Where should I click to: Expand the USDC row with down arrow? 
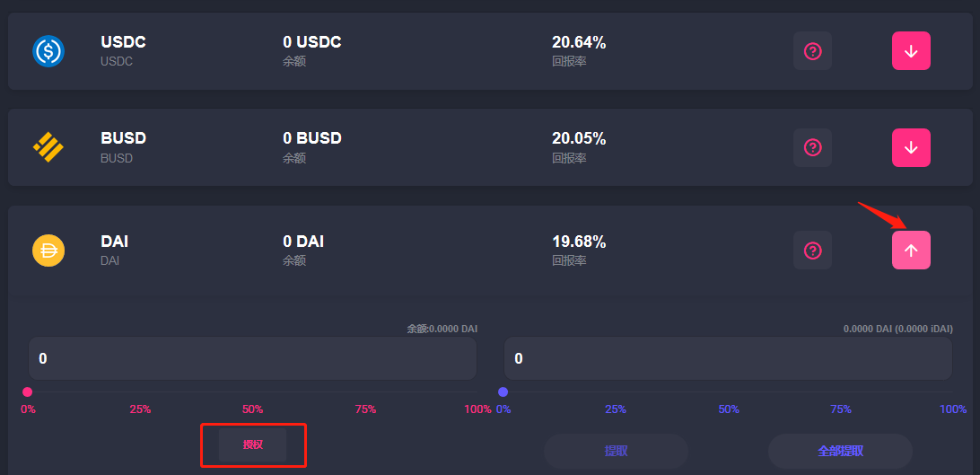(x=911, y=51)
